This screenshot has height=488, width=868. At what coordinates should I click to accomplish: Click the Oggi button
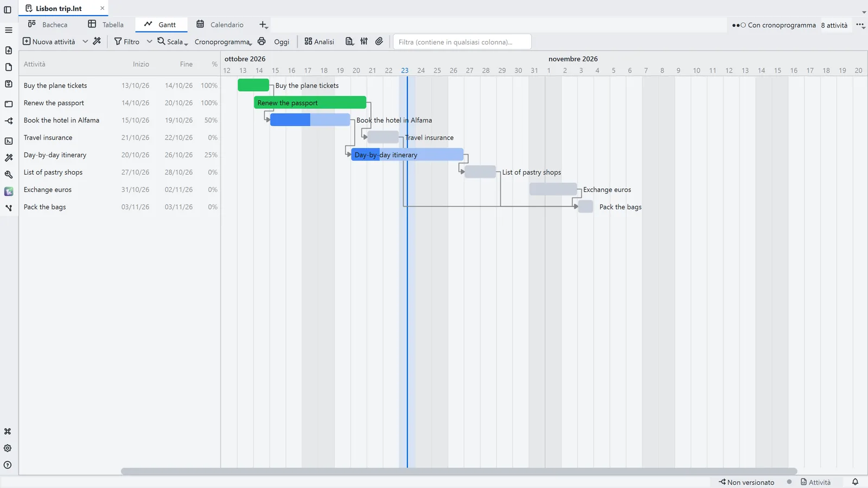tap(282, 42)
